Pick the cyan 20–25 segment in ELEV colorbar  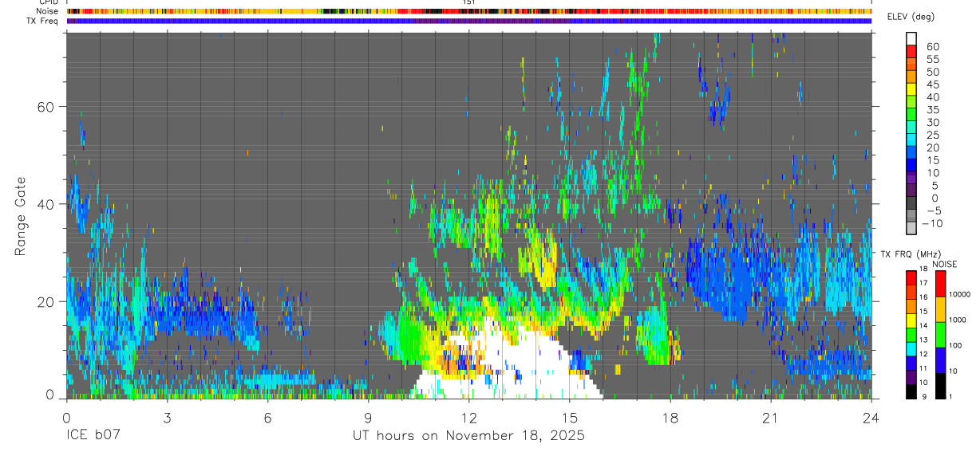(911, 141)
